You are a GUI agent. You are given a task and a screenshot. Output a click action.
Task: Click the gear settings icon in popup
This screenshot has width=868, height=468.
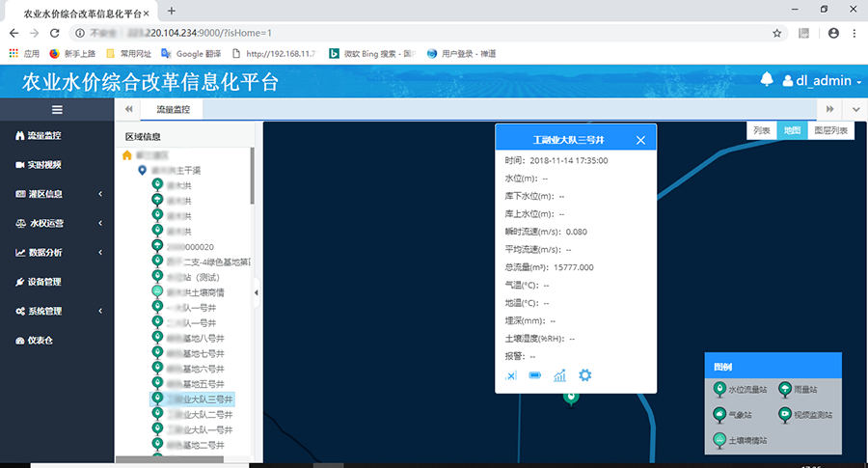[584, 375]
